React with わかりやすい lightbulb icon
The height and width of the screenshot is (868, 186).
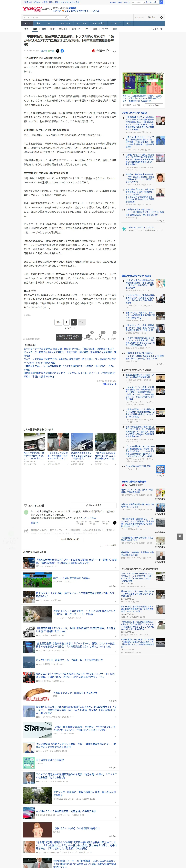tap(100, 336)
